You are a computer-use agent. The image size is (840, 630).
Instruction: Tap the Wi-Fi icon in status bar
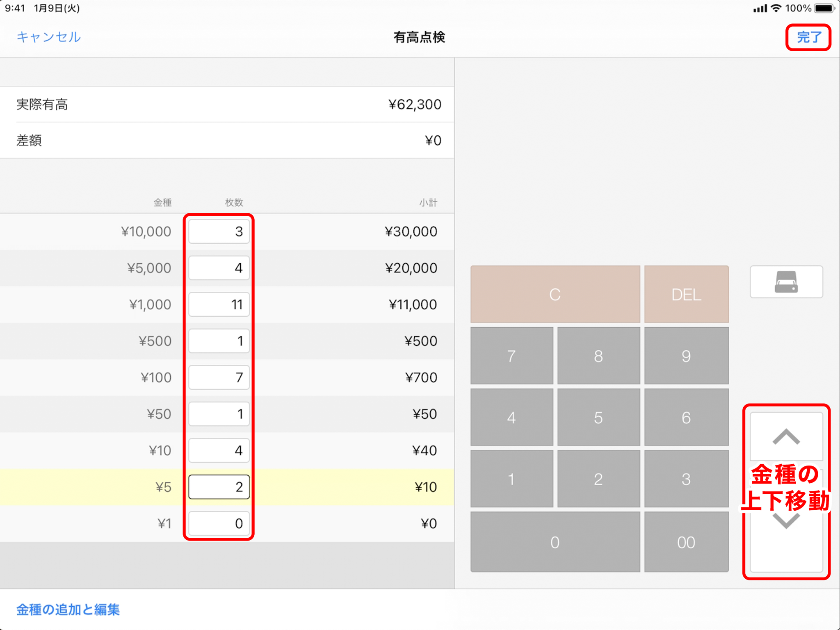[x=776, y=8]
